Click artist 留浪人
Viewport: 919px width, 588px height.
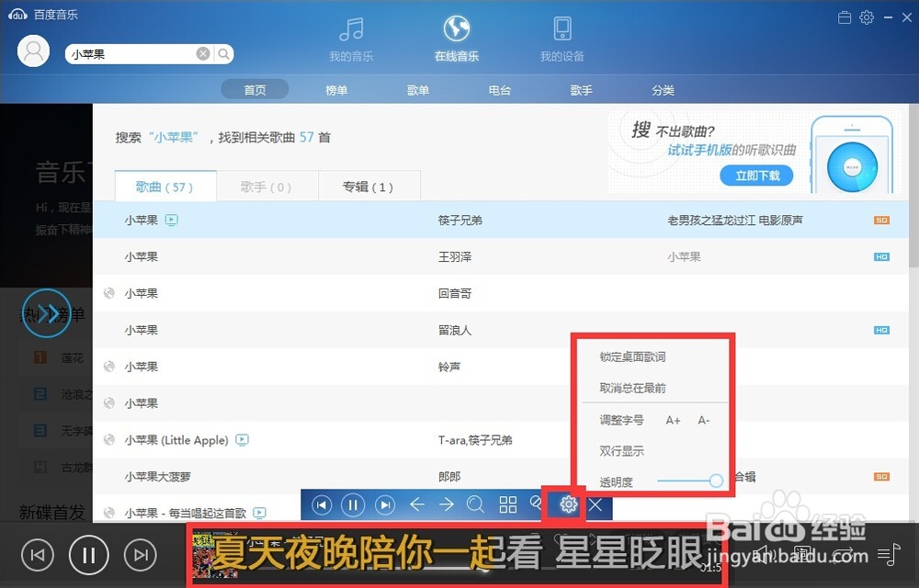(x=455, y=331)
